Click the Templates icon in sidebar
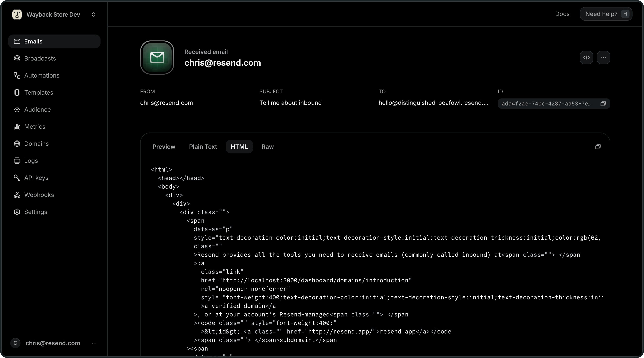The height and width of the screenshot is (358, 644). point(17,92)
